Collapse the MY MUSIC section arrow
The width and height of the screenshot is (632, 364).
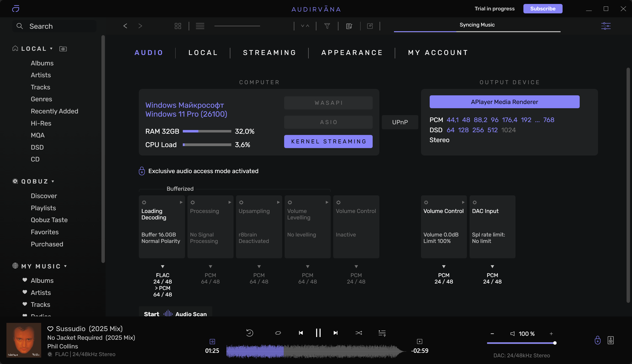pyautogui.click(x=65, y=266)
